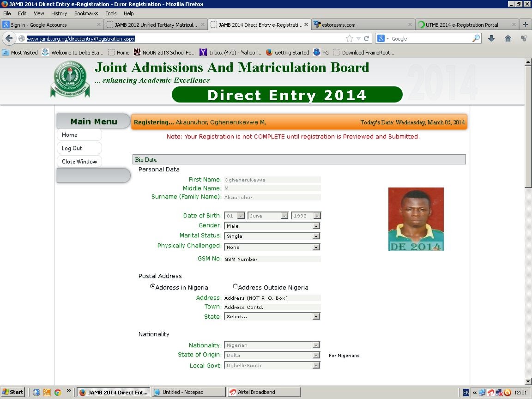
Task: Click Log Out in Main Menu
Action: 79,148
